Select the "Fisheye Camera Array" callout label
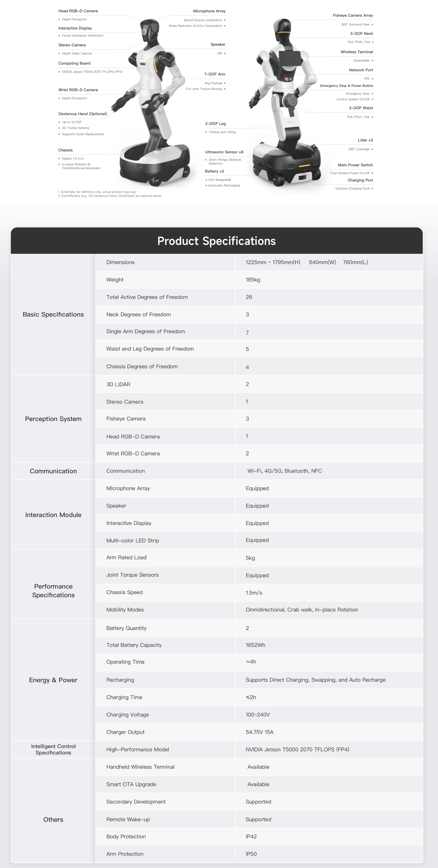Image resolution: width=438 pixels, height=868 pixels. click(x=353, y=16)
